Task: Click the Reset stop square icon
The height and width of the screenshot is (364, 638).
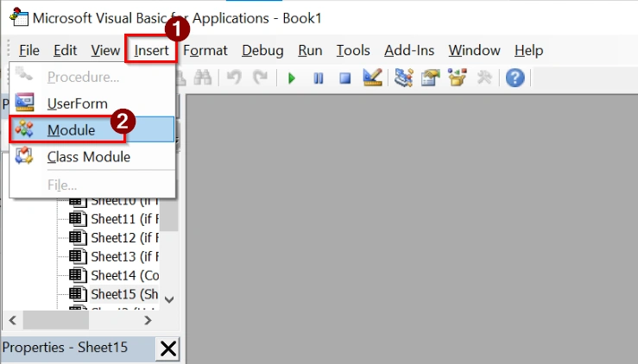Action: coord(345,78)
